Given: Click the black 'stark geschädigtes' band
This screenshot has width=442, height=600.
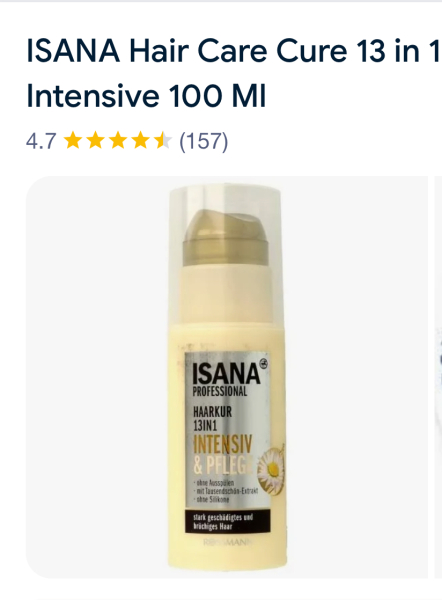Looking at the screenshot, I should pos(227,522).
